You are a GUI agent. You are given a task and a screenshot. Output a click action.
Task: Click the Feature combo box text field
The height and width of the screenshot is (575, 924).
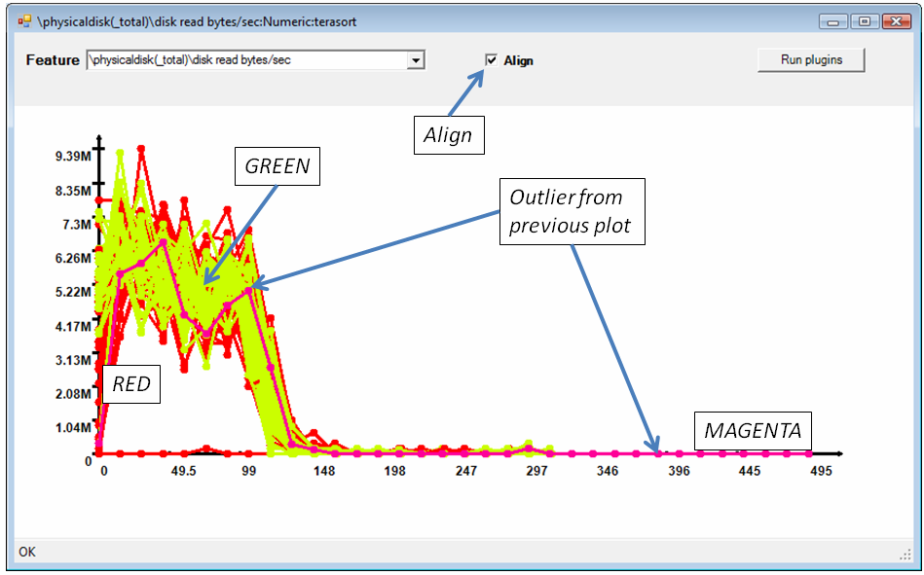coord(246,60)
